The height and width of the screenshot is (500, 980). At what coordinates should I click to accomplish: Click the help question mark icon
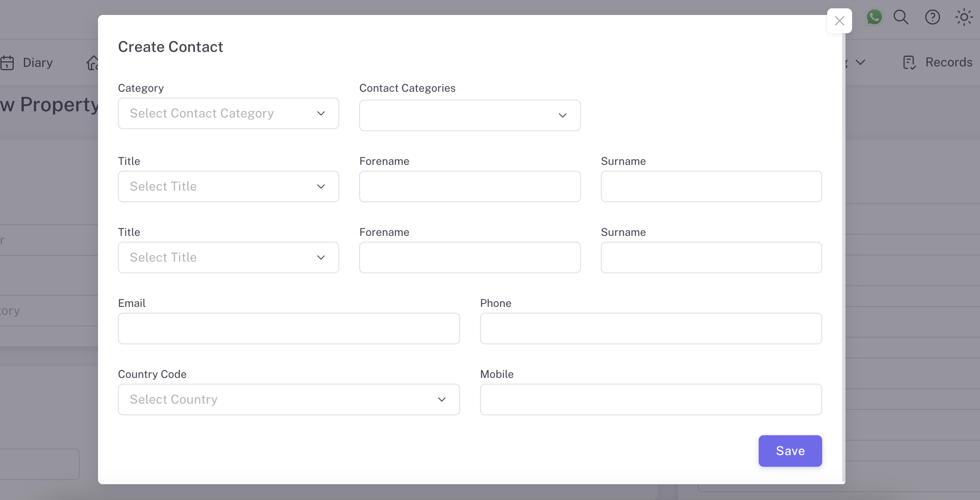pos(932,17)
